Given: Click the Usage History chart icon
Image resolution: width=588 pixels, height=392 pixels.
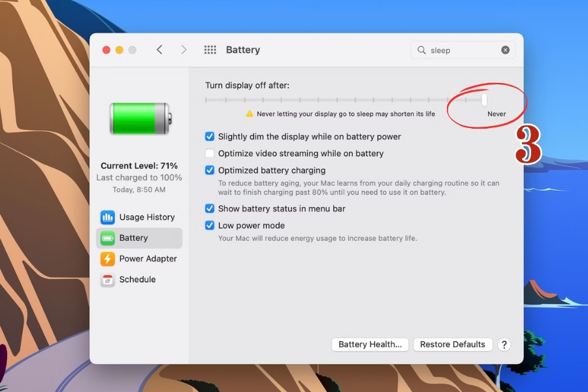Looking at the screenshot, I should tap(108, 217).
